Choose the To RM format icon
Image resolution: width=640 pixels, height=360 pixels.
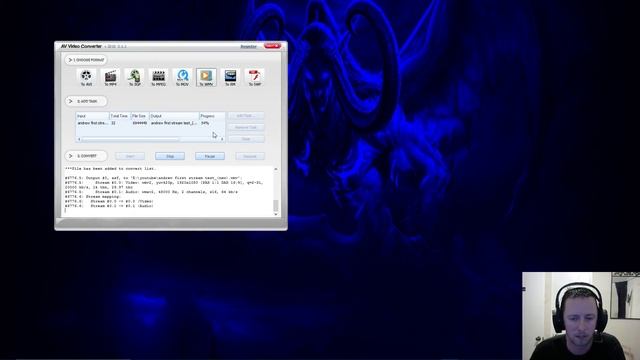(230, 78)
